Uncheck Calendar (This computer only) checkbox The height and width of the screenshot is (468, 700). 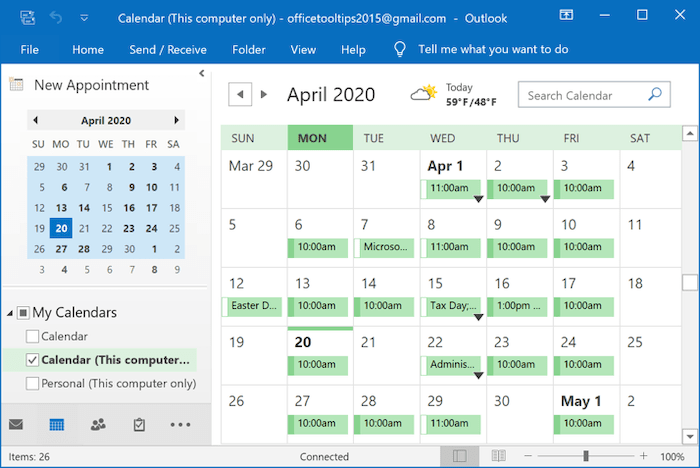(x=32, y=360)
